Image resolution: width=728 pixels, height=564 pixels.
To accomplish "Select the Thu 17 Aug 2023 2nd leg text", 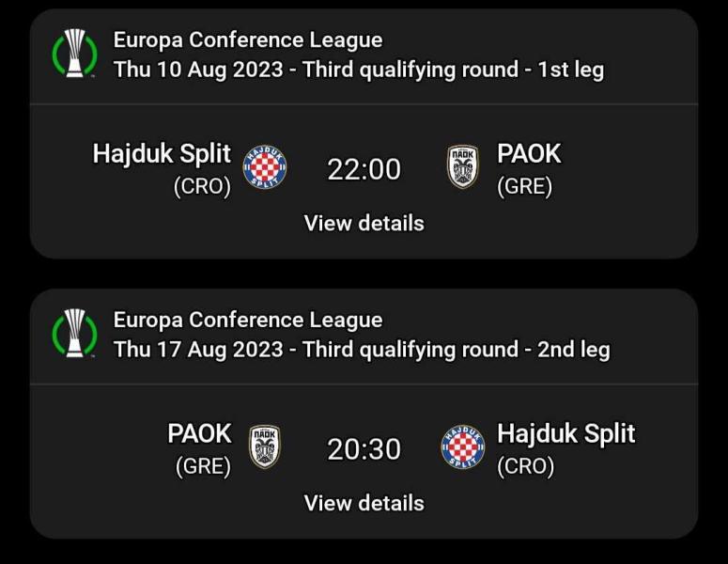I will 362,350.
